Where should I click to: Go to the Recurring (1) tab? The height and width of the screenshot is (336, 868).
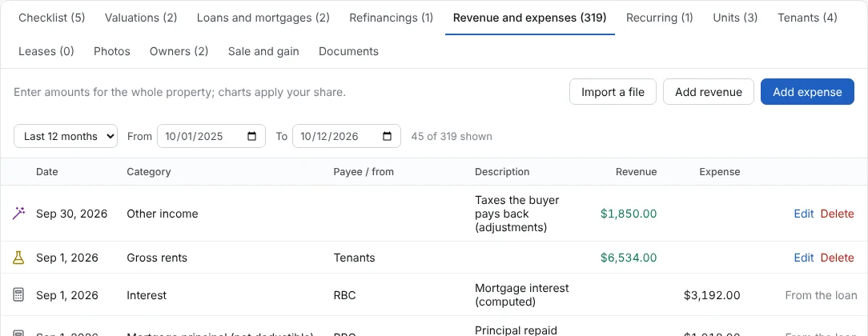(659, 18)
